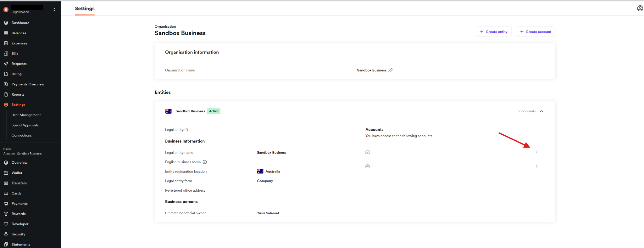This screenshot has width=644, height=248.
Task: Navigate to Payments Overview
Action: click(x=28, y=84)
